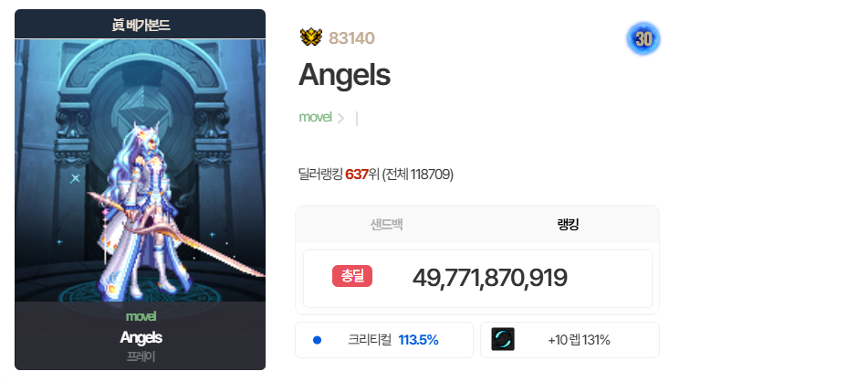This screenshot has width=868, height=382.
Task: Click the gold fame emblem icon
Action: (x=310, y=37)
